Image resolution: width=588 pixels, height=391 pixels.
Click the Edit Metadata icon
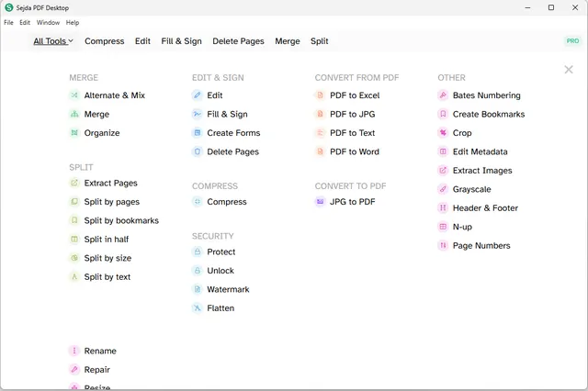click(x=443, y=151)
